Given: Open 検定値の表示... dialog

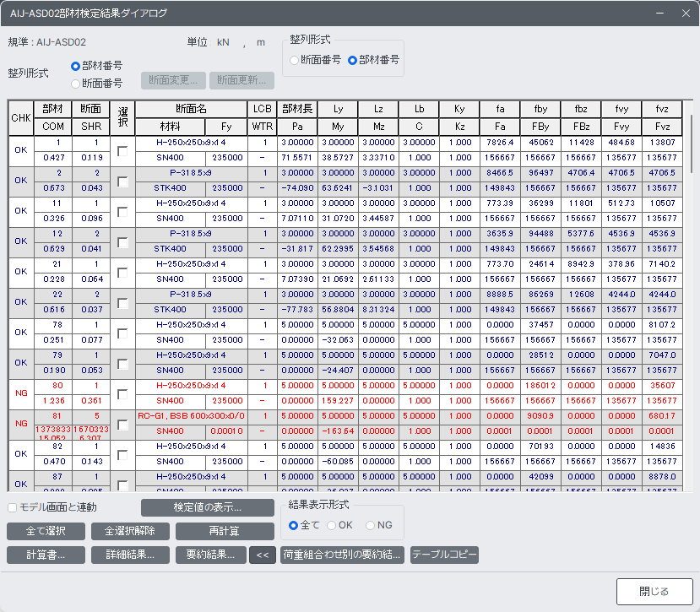Looking at the screenshot, I should (208, 507).
